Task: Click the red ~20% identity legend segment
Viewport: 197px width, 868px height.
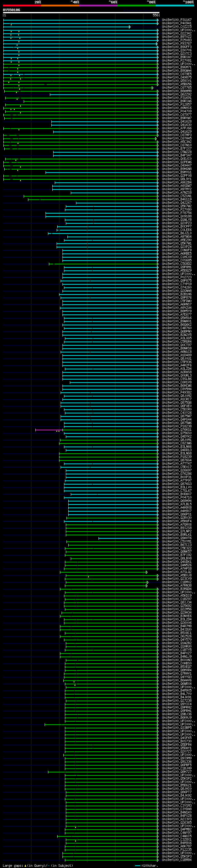Action: coord(22,6)
